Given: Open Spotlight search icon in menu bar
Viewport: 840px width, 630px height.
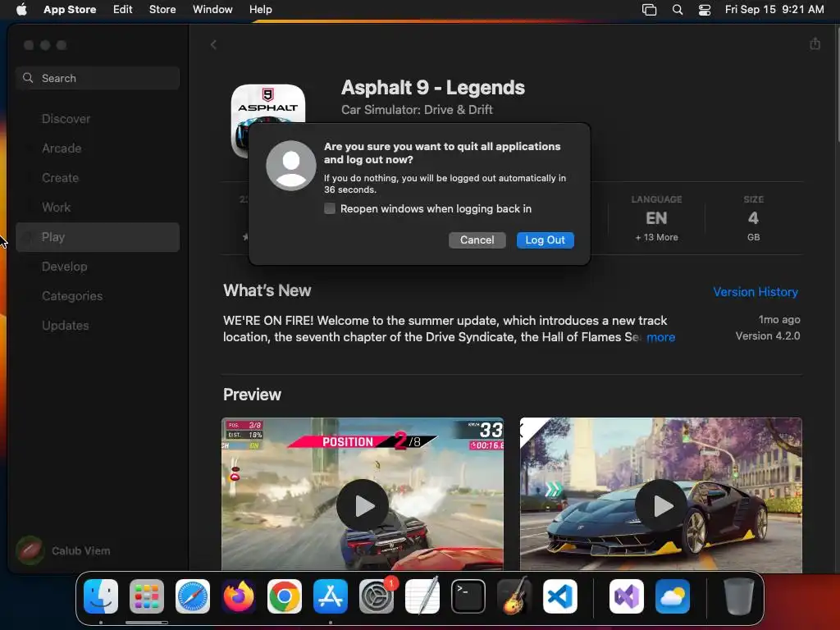Looking at the screenshot, I should point(677,10).
